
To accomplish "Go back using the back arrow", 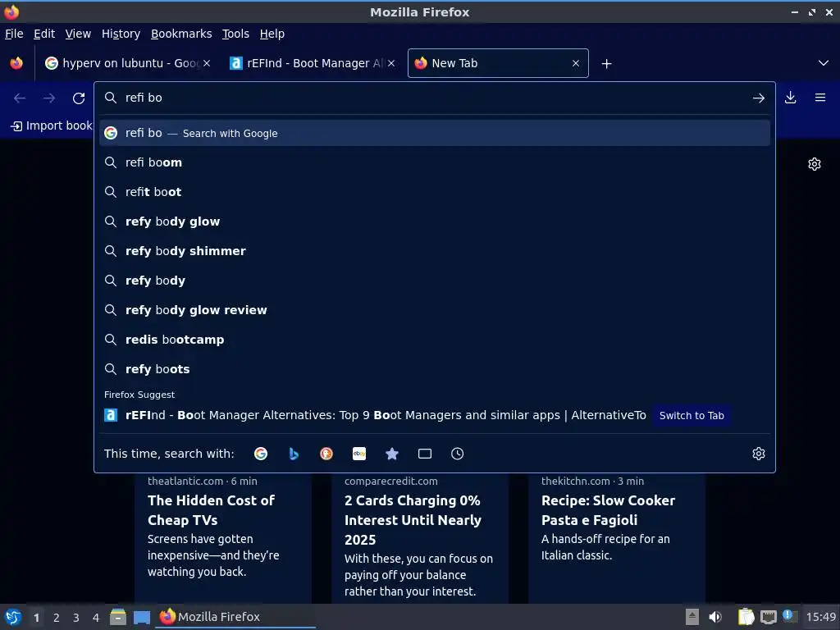I will (x=20, y=98).
